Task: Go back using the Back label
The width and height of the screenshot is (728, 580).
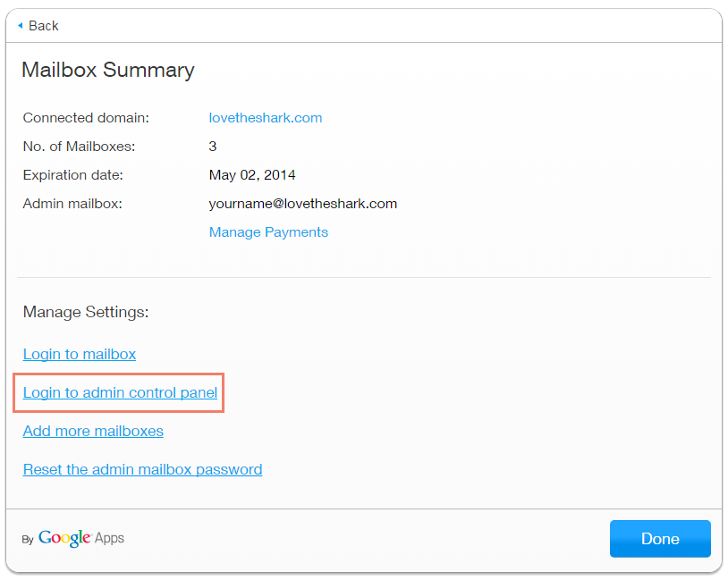Action: [43, 25]
